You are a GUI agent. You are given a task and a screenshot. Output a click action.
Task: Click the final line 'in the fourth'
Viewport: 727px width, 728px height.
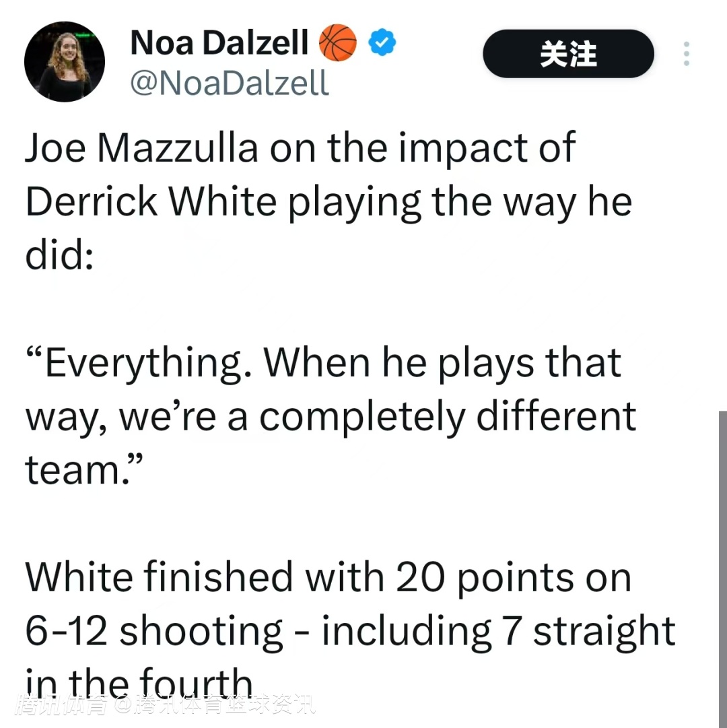coord(139,682)
